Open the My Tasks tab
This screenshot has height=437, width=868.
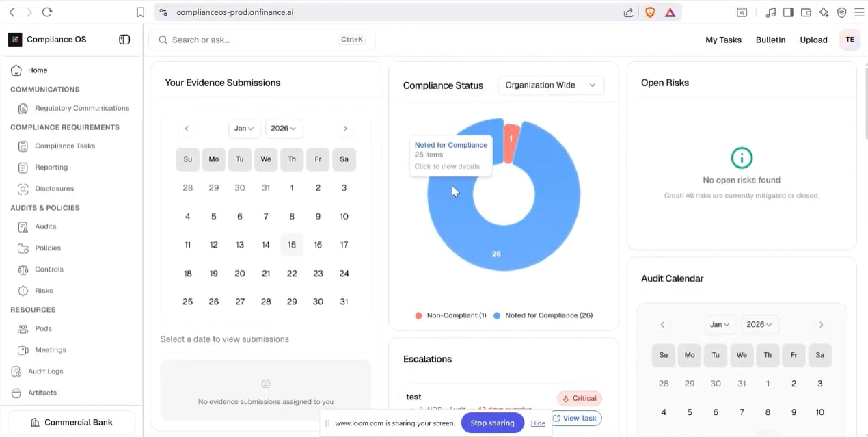pos(723,40)
